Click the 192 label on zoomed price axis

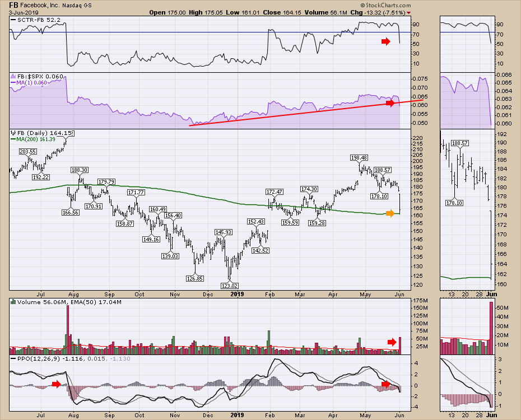pyautogui.click(x=503, y=134)
